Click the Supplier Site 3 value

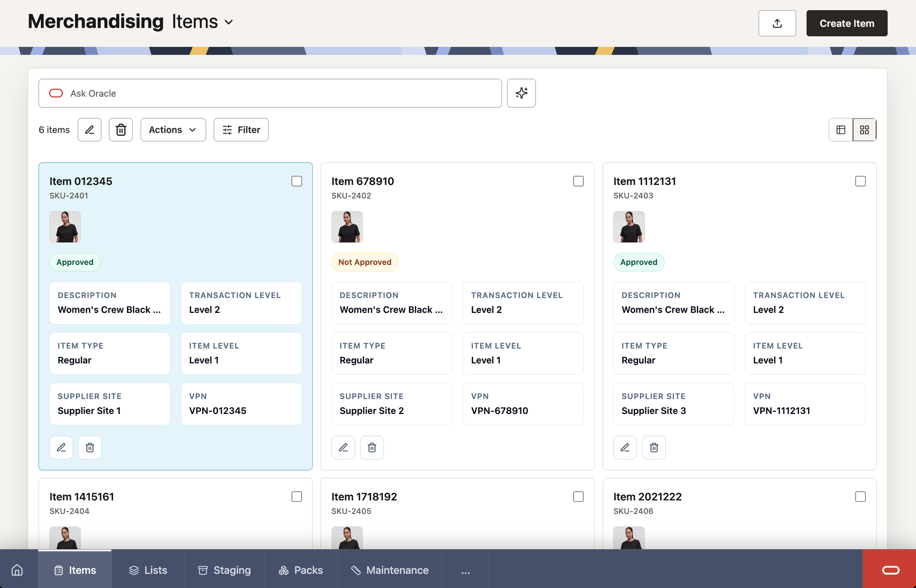click(x=653, y=410)
